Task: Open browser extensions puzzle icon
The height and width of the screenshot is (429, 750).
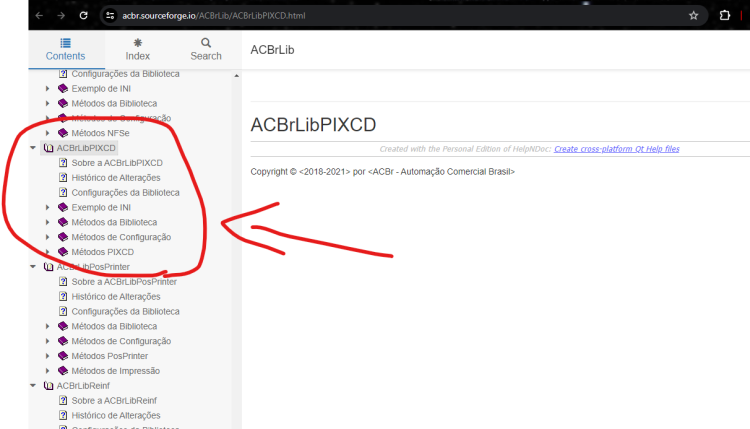Action: point(725,15)
